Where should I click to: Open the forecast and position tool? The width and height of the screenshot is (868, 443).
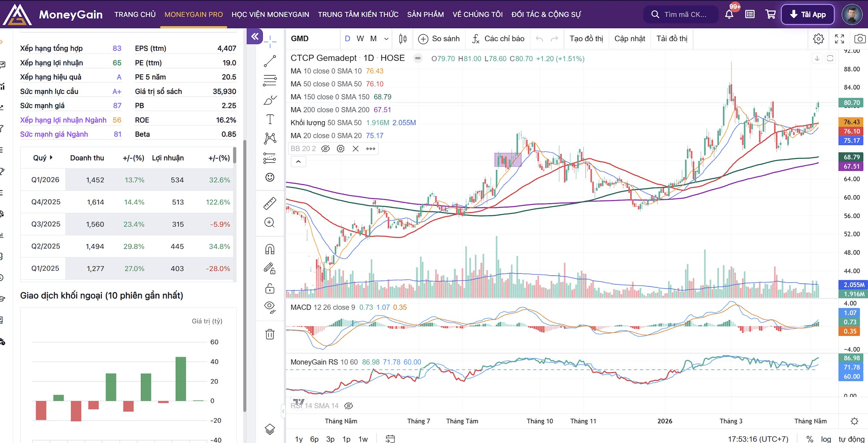tap(270, 158)
